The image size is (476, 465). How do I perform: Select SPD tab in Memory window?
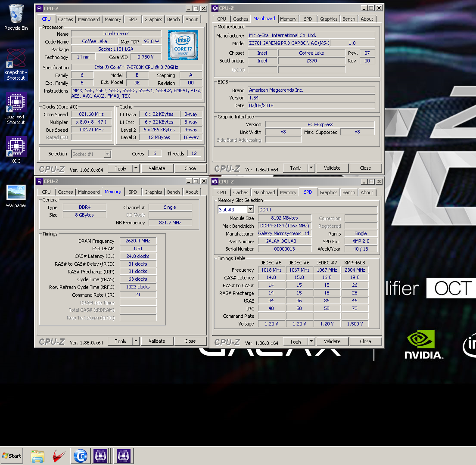(133, 192)
